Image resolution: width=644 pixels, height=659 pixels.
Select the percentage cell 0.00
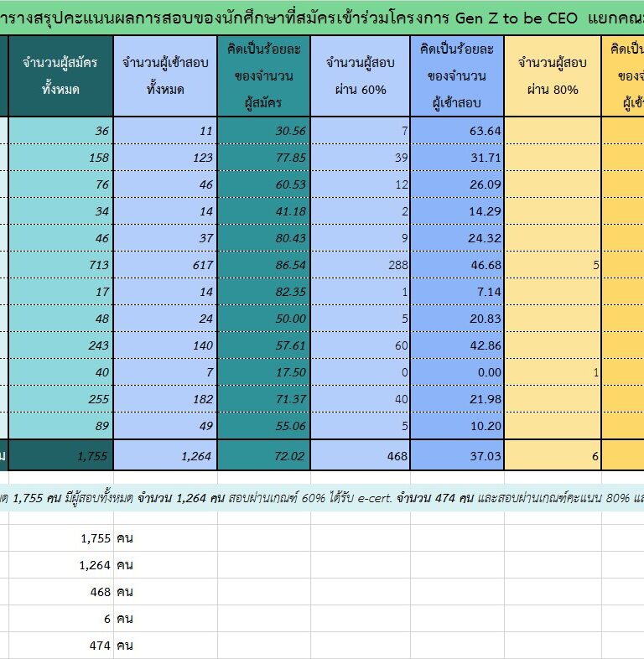coord(457,372)
